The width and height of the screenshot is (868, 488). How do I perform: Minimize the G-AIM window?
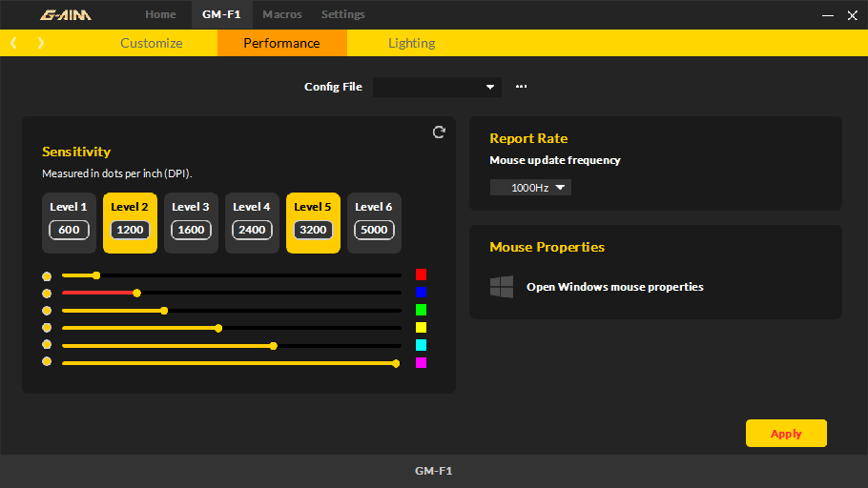(828, 15)
